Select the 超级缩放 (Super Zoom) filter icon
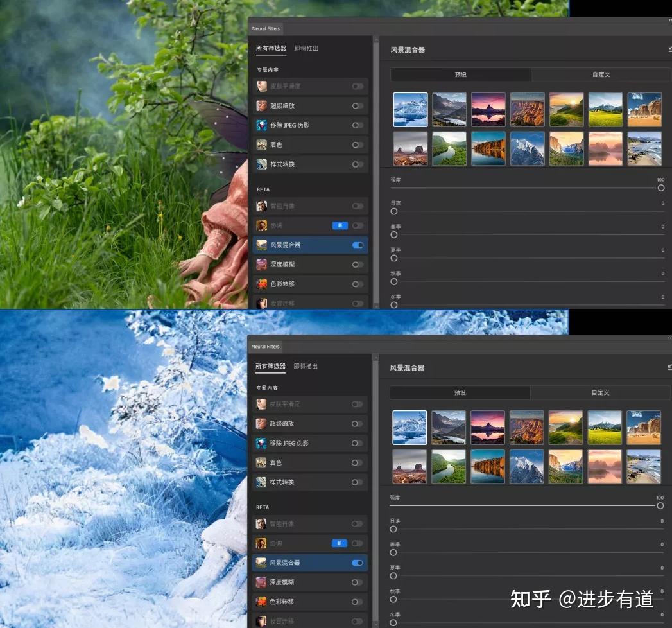This screenshot has width=672, height=628. (x=262, y=105)
